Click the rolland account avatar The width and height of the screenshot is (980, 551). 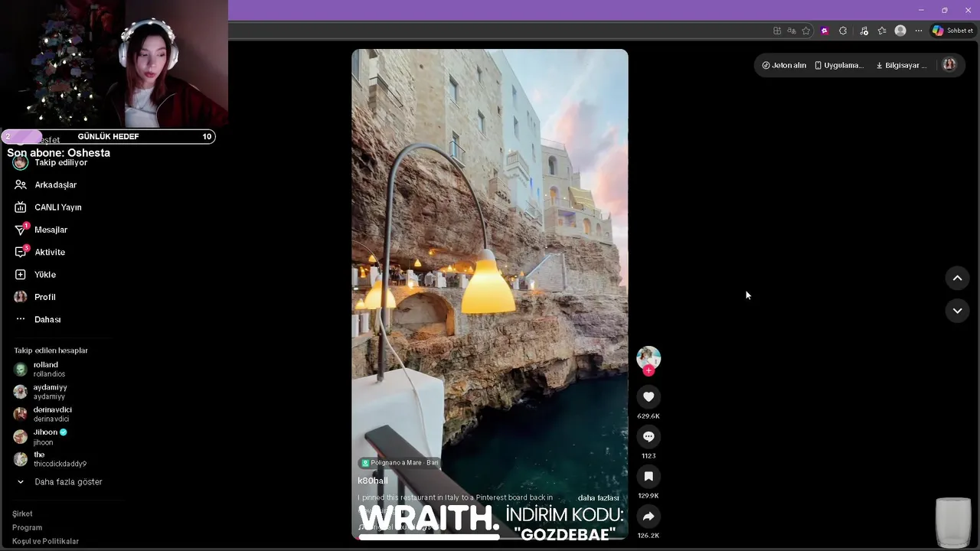(21, 369)
